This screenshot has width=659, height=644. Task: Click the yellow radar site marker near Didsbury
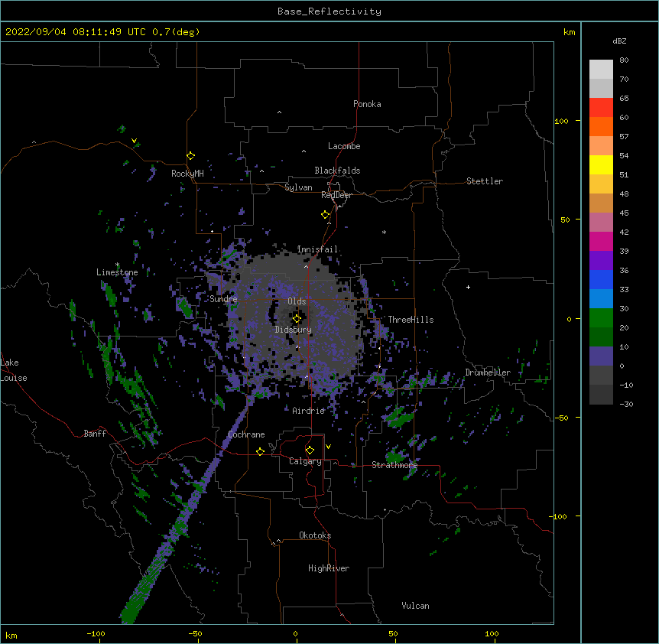297,318
